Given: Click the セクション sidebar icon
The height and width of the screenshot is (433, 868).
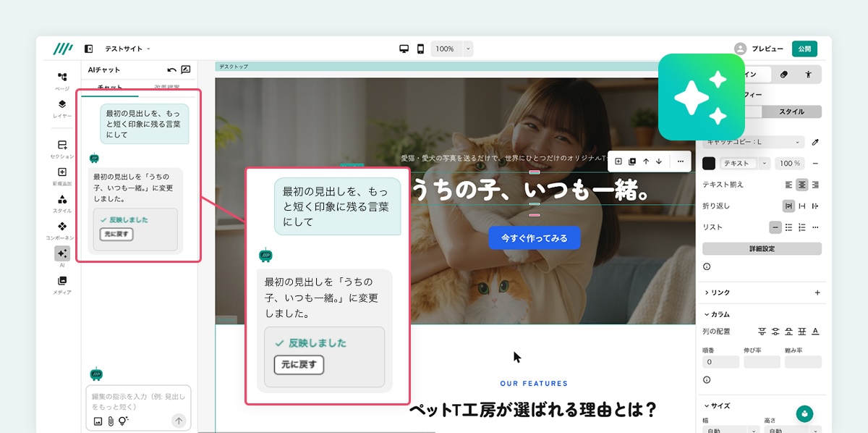Looking at the screenshot, I should click(x=62, y=145).
